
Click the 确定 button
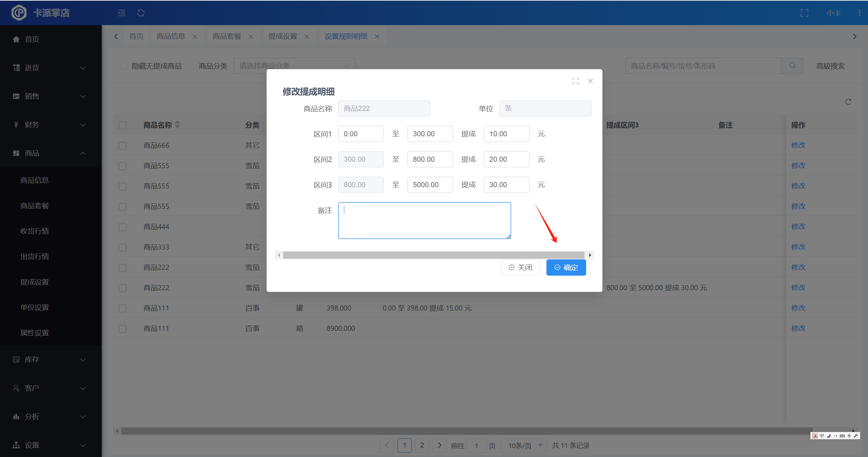point(566,267)
